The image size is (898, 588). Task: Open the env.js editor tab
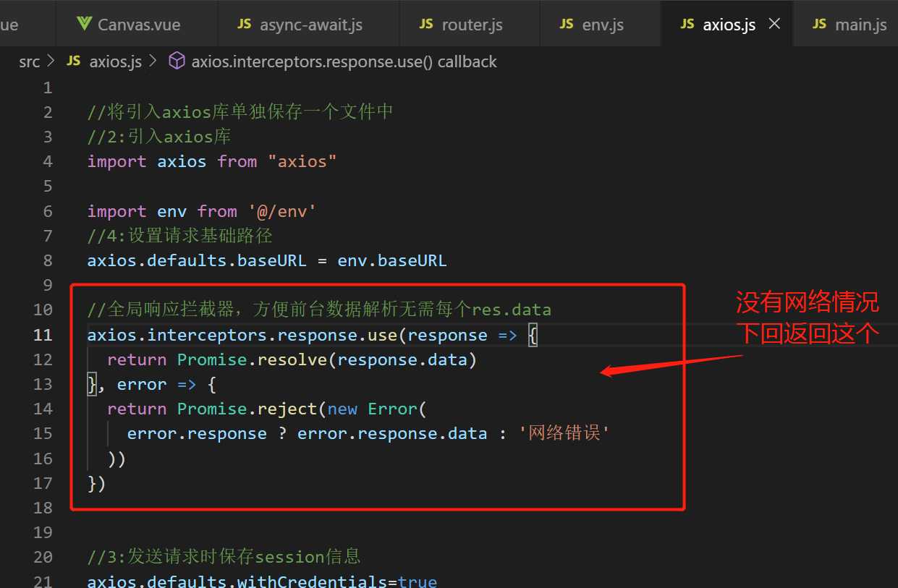[x=600, y=24]
